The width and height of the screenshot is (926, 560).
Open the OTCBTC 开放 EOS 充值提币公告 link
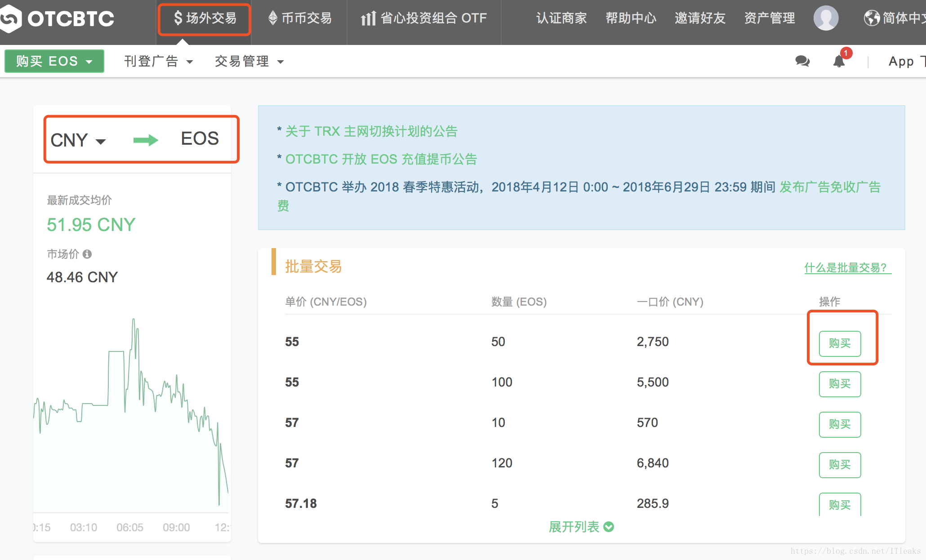pyautogui.click(x=381, y=159)
